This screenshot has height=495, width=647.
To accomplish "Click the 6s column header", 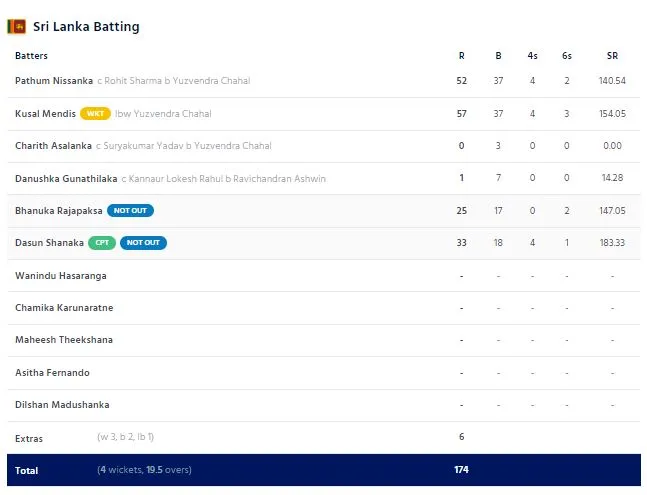I will pyautogui.click(x=566, y=56).
